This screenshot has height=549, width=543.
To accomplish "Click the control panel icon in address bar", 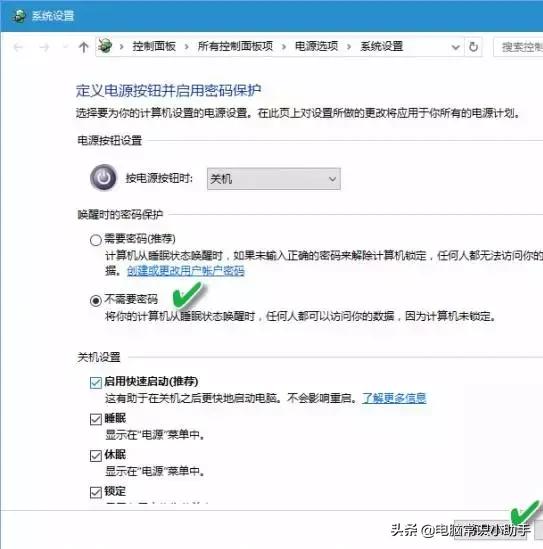I will (105, 46).
